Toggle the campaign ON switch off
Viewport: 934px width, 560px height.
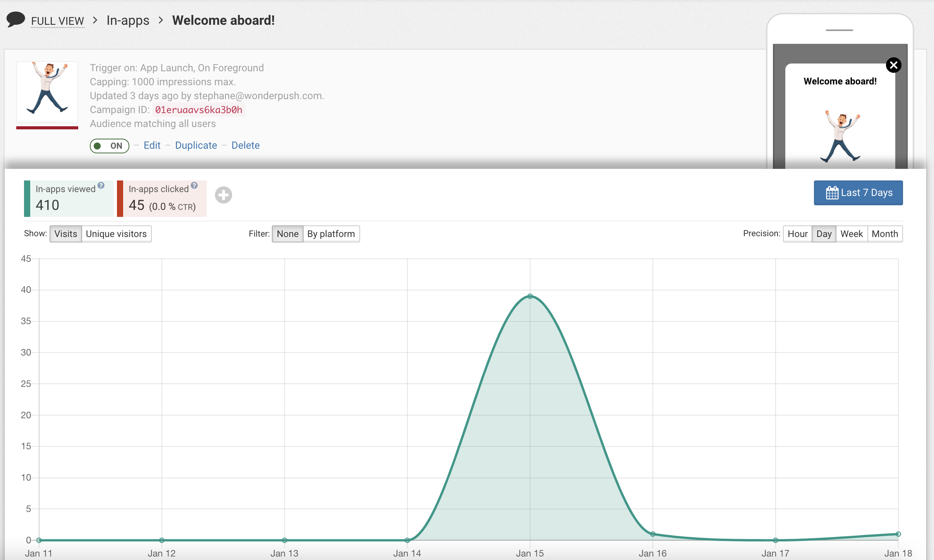[x=110, y=146]
